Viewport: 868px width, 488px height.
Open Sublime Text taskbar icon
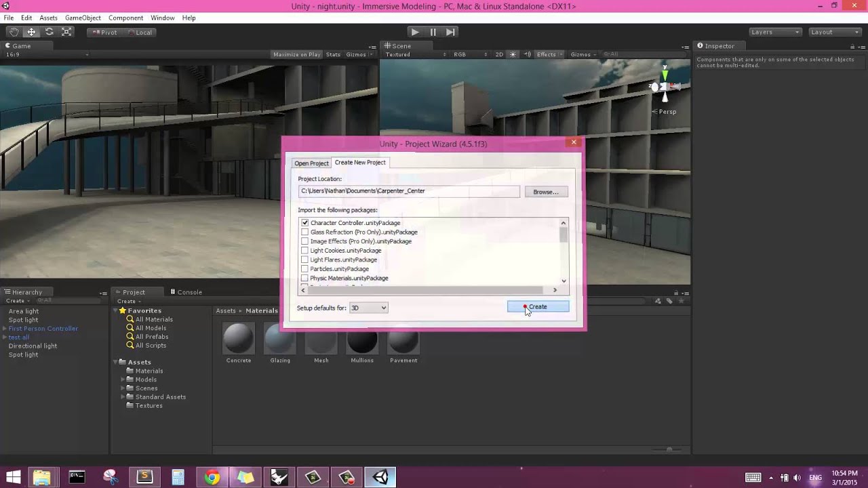144,477
